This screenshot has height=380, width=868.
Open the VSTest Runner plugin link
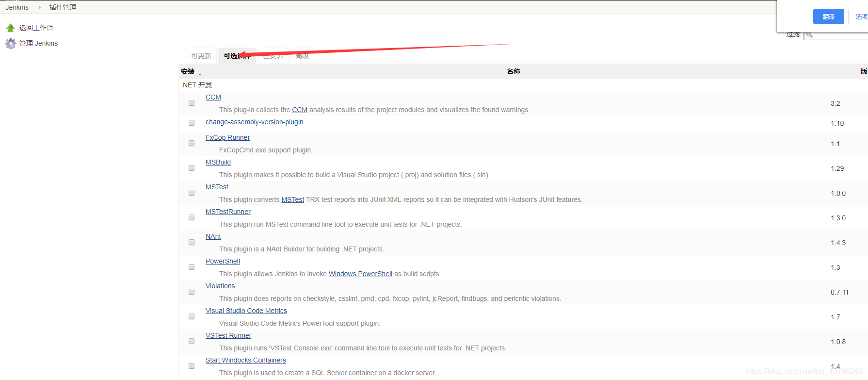click(228, 335)
